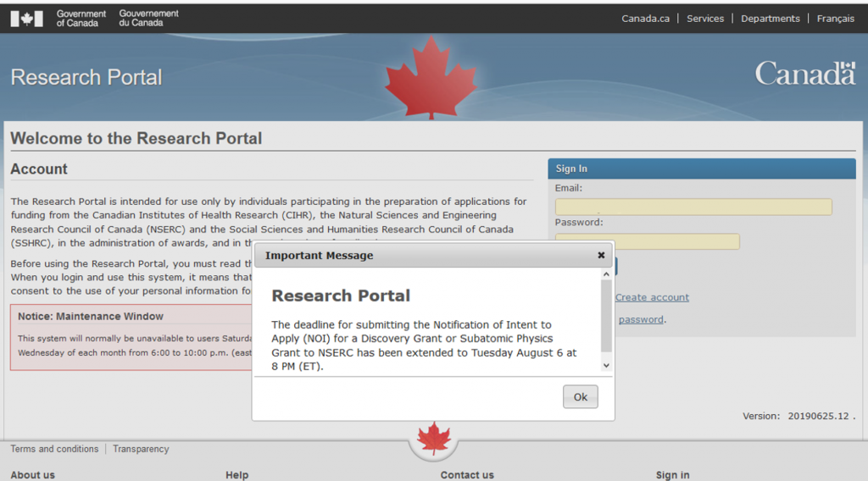
Task: Click the Important Message dialog title bar
Action: point(433,256)
